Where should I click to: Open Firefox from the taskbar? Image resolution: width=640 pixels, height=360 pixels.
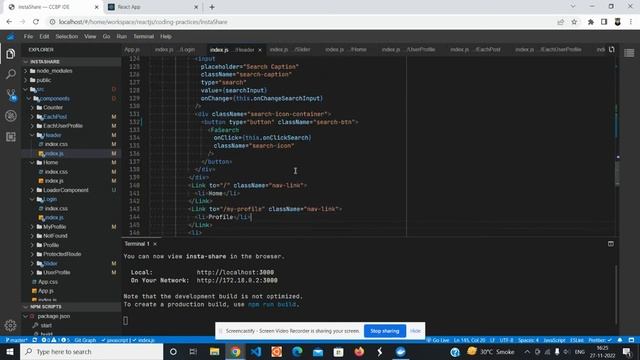click(359, 351)
